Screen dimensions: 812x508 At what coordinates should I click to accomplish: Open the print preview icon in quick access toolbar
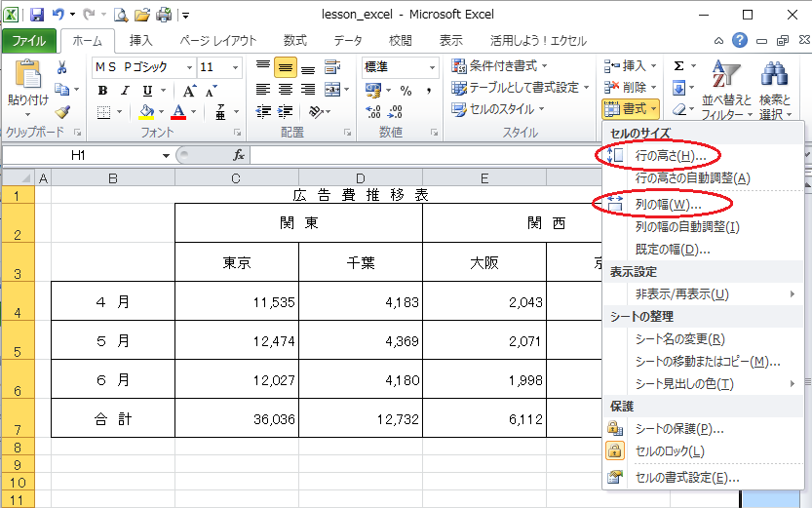121,15
